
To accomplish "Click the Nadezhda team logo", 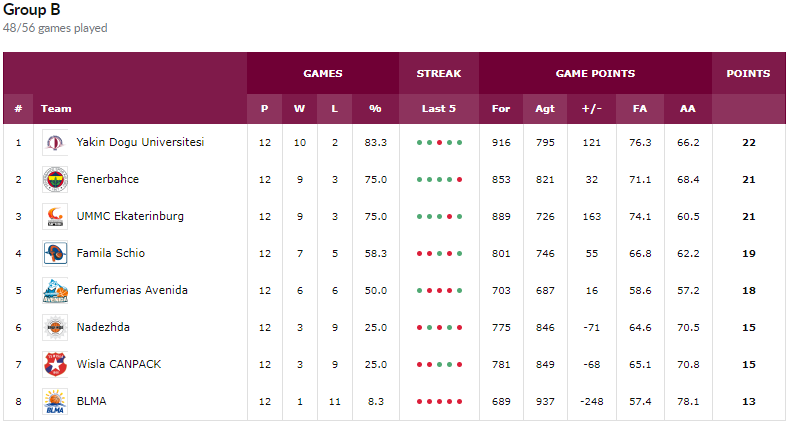I will click(x=55, y=328).
